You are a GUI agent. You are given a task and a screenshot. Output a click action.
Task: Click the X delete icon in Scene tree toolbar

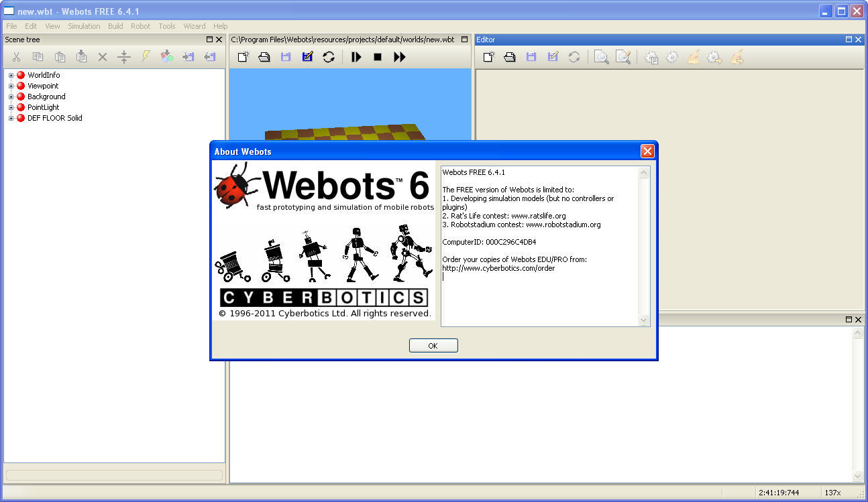pos(103,57)
